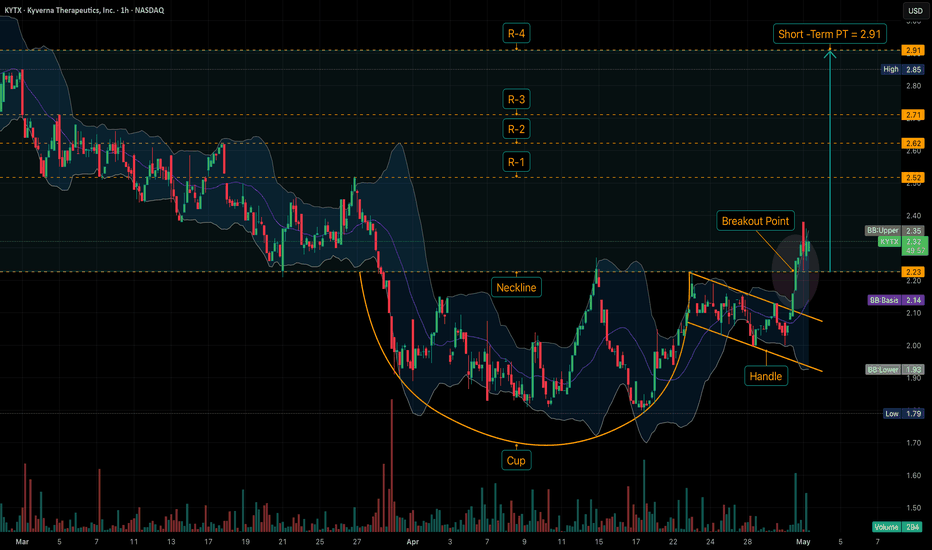This screenshot has width=932, height=550.
Task: Select the R-1 resistance label
Action: click(x=516, y=162)
